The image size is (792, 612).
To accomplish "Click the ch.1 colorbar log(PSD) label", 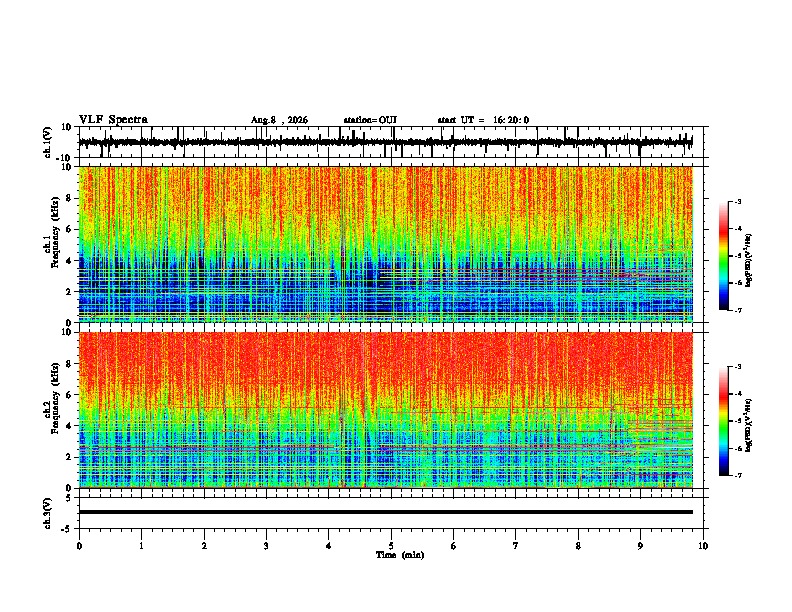I will pos(749,260).
